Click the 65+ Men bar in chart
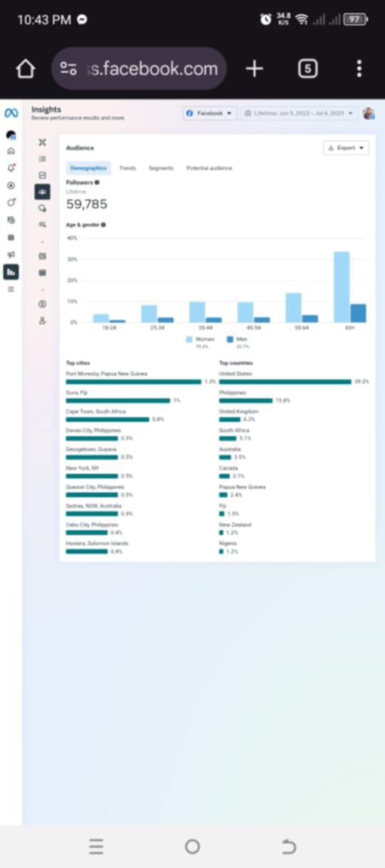The image size is (385, 868). [358, 314]
